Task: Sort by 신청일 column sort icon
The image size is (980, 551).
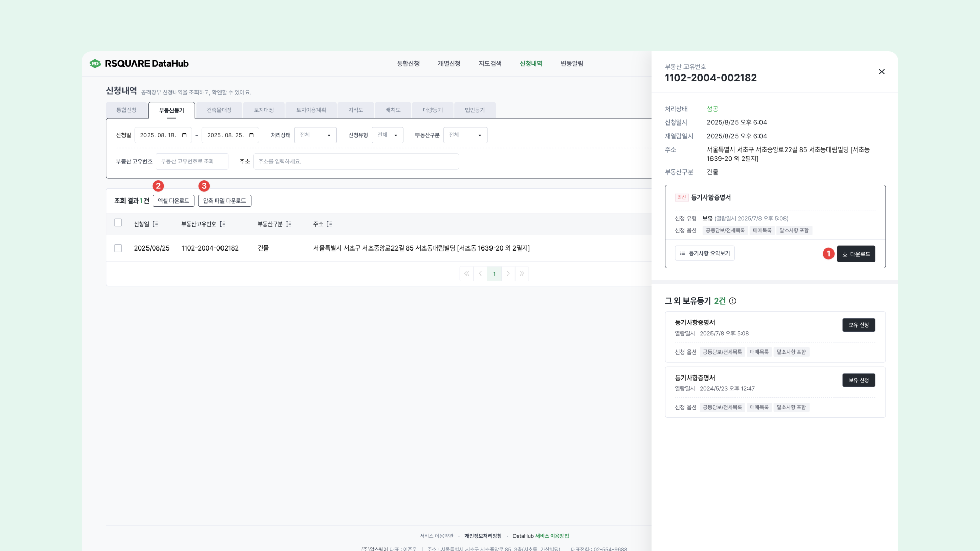Action: tap(155, 224)
